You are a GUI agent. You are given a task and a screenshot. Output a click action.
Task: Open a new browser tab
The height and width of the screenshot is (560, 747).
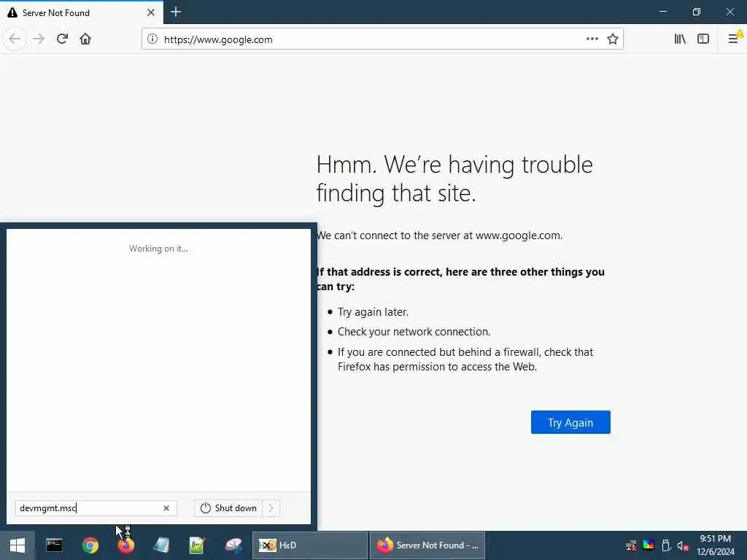pyautogui.click(x=176, y=12)
